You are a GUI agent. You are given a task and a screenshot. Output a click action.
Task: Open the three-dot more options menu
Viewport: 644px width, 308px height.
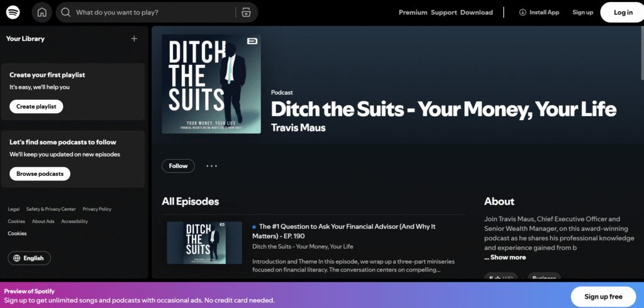(211, 166)
